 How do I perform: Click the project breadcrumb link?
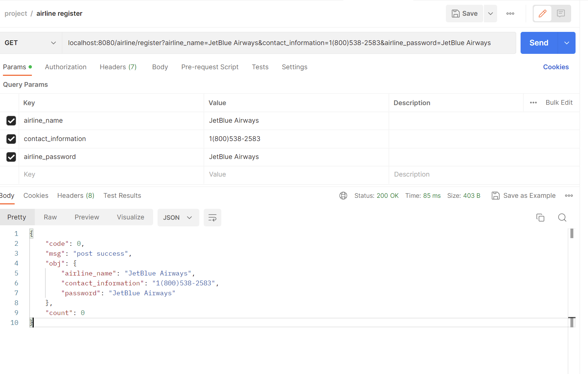[x=16, y=14]
